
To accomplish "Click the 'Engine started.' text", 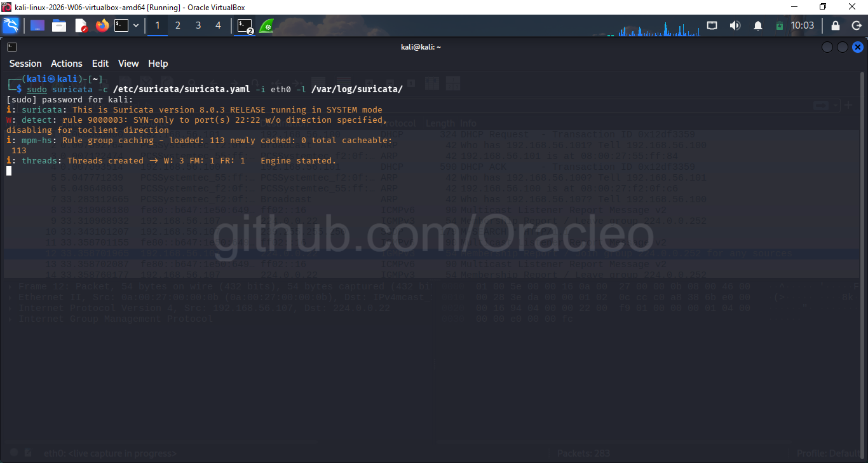I will click(x=299, y=160).
